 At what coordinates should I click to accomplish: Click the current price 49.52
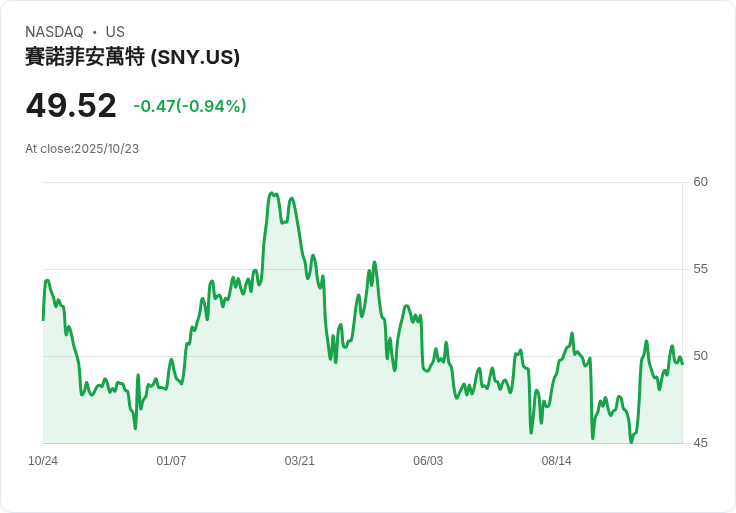pyautogui.click(x=71, y=106)
